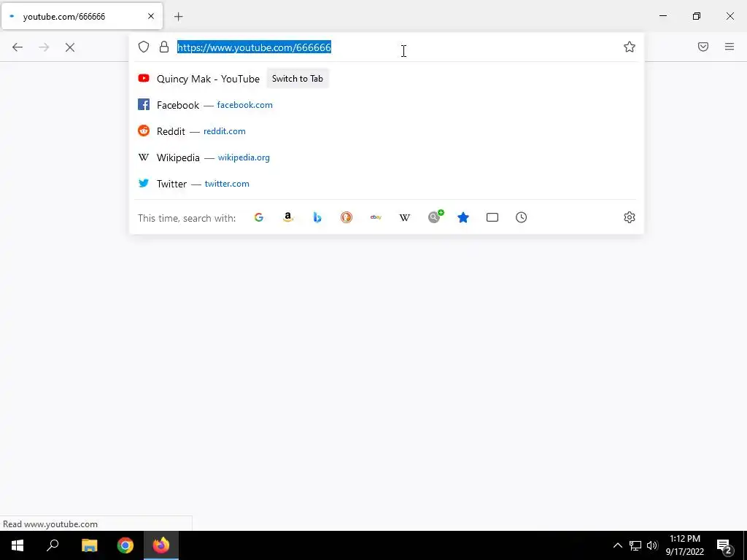Click Firefox taskbar icon
Viewport: 747px width, 560px height.
point(161,545)
